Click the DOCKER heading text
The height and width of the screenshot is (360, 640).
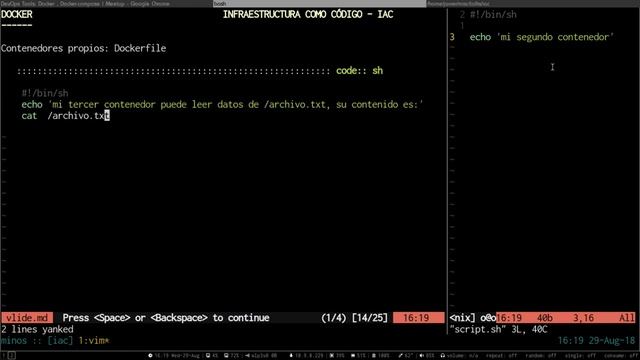[16, 14]
